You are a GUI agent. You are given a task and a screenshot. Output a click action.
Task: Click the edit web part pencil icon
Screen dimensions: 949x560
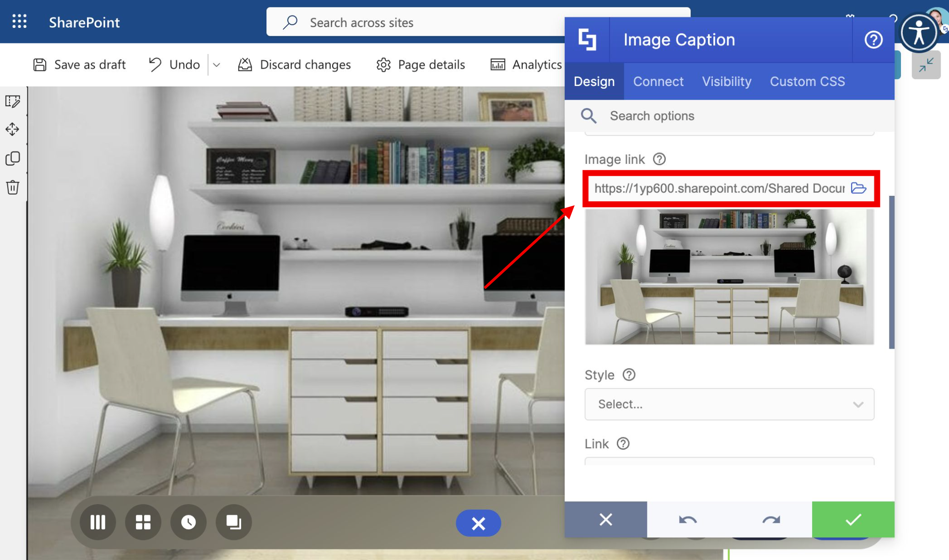pos(12,101)
